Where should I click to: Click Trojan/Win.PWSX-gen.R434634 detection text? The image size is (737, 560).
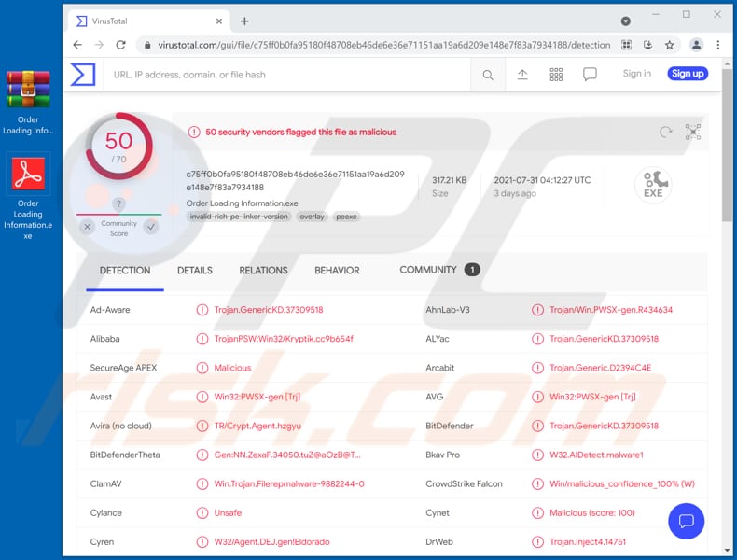(x=611, y=310)
